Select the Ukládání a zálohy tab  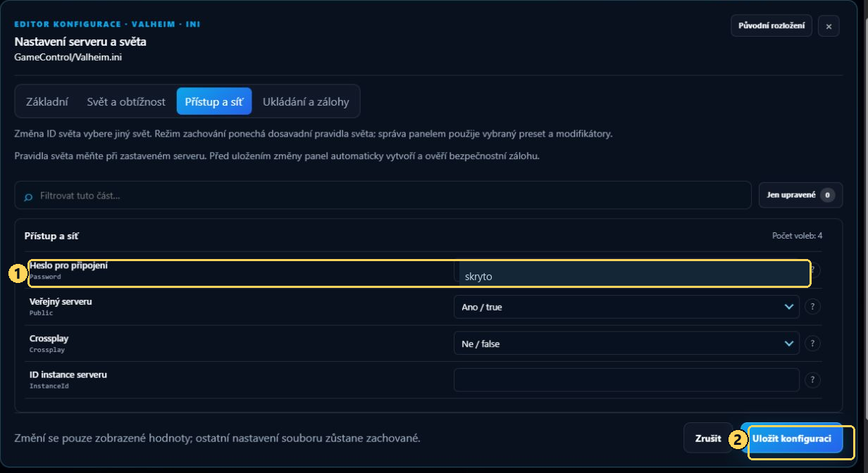point(306,101)
